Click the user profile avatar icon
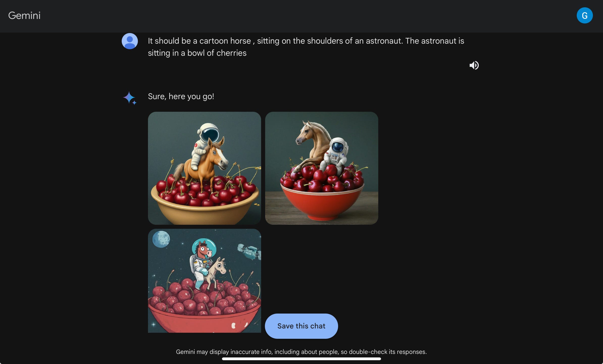This screenshot has width=603, height=364. click(x=130, y=41)
